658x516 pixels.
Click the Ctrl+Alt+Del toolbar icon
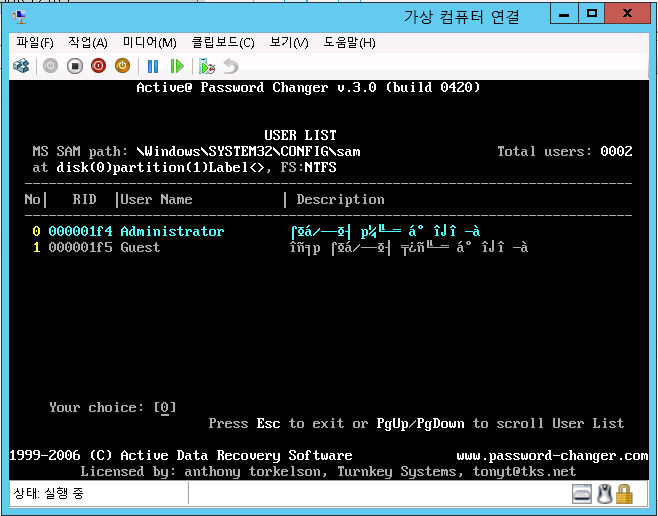click(21, 66)
